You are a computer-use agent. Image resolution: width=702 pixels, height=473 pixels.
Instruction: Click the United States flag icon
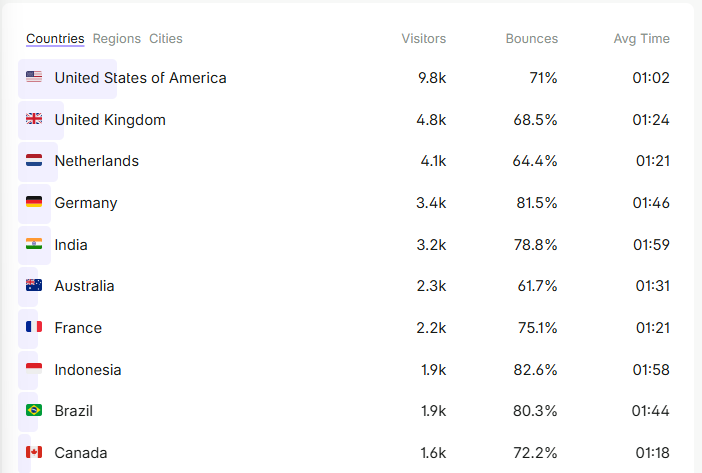[x=34, y=77]
